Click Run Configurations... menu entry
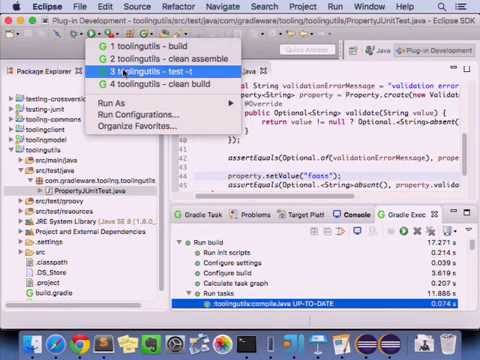Screen dimensions: 480x360 [x=138, y=115]
